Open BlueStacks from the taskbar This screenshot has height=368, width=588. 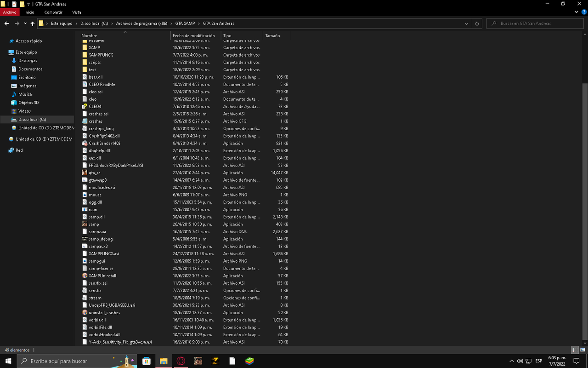coord(249,361)
